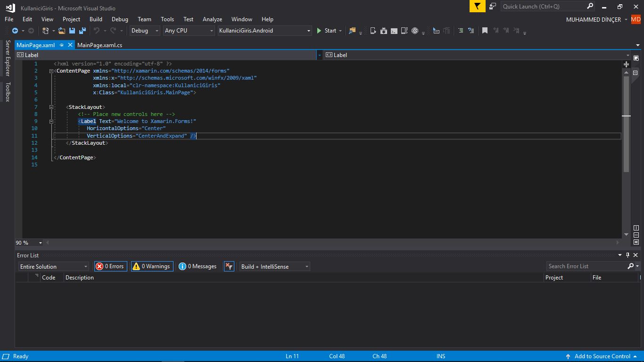Click the editor vertical scrollbar thumb
Viewport: 644px width, 362px height.
pyautogui.click(x=626, y=124)
